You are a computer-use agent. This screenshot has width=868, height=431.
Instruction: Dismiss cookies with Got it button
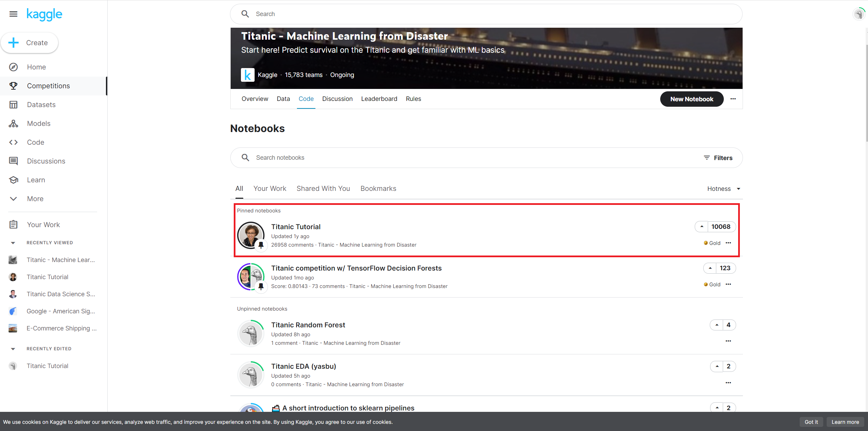[811, 422]
